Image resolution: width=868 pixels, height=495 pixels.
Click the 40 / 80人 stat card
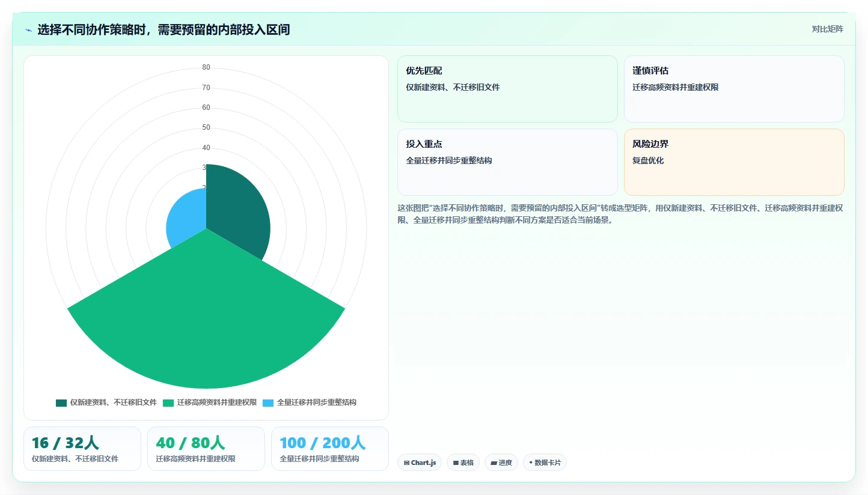206,449
